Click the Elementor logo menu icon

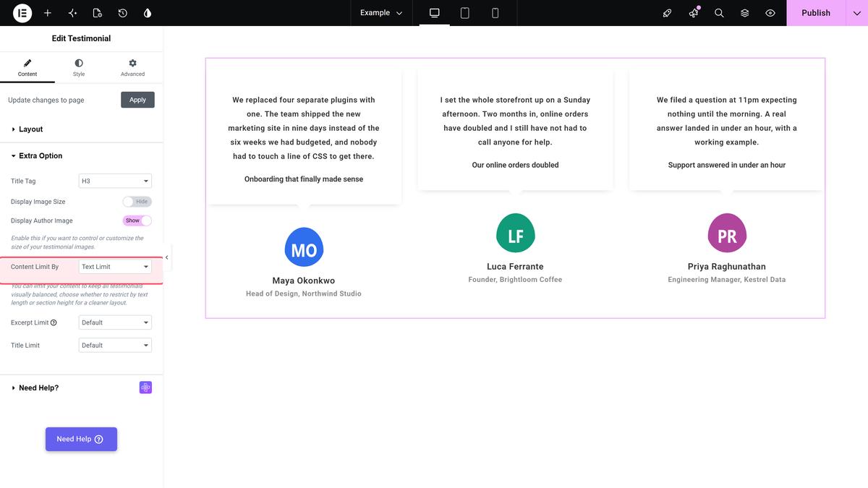22,13
